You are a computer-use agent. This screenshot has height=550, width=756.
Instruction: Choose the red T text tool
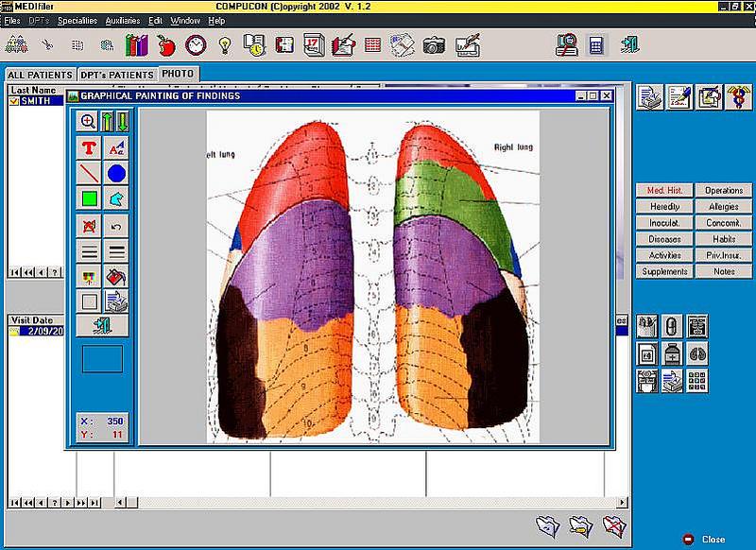[88, 147]
